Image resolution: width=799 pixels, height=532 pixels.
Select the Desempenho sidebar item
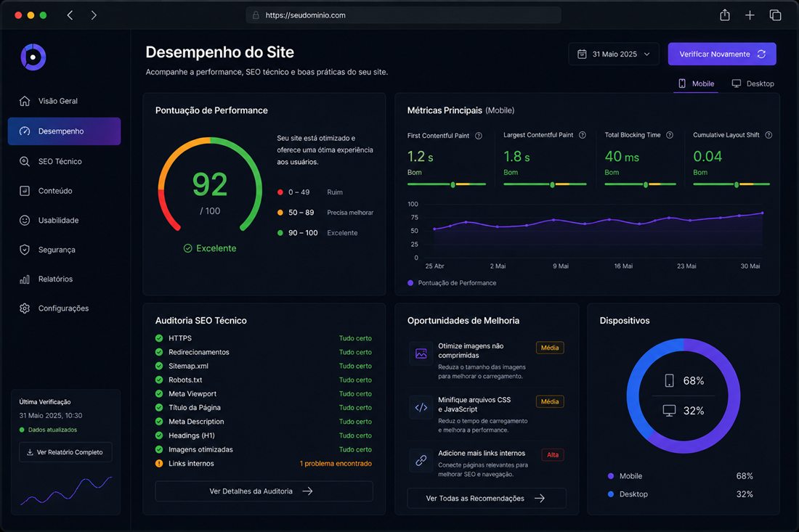click(64, 131)
